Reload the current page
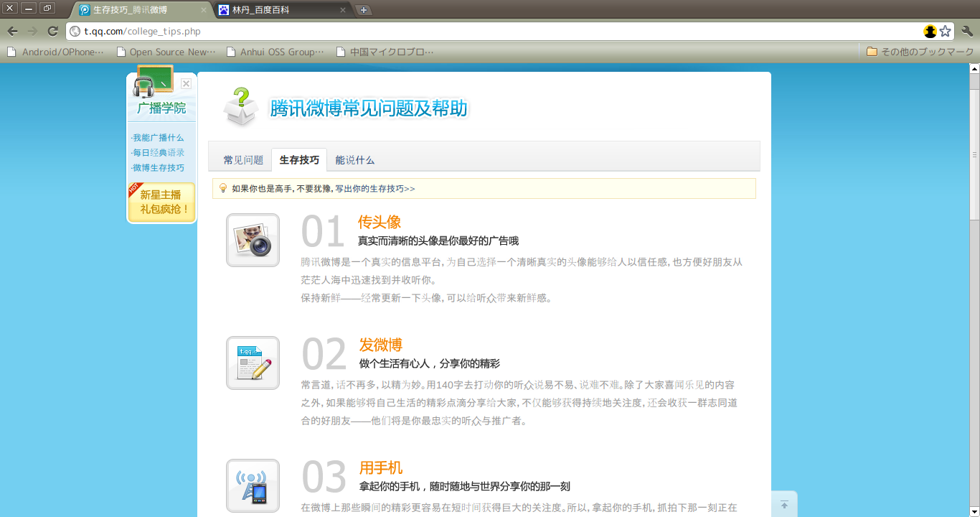The image size is (980, 517). pos(52,31)
